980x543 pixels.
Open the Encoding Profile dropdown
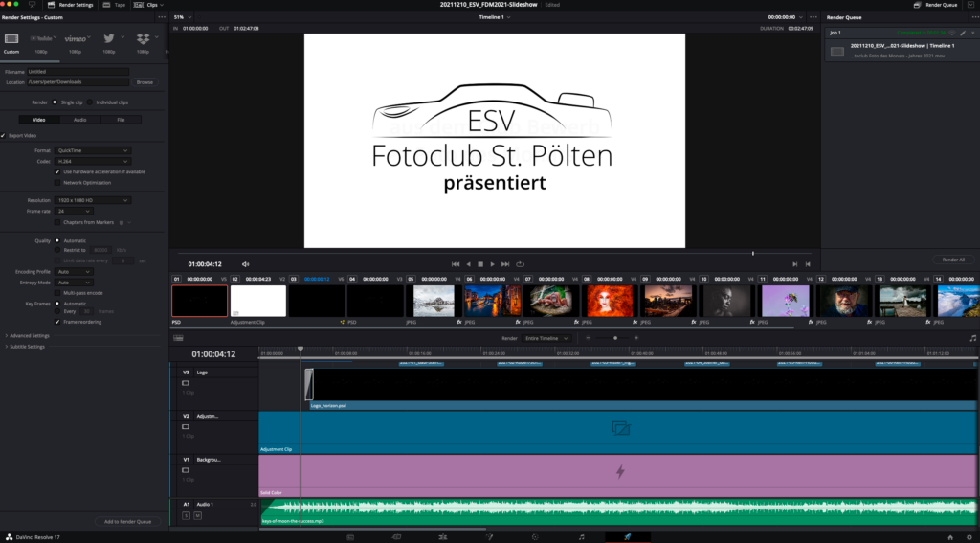[x=73, y=272]
